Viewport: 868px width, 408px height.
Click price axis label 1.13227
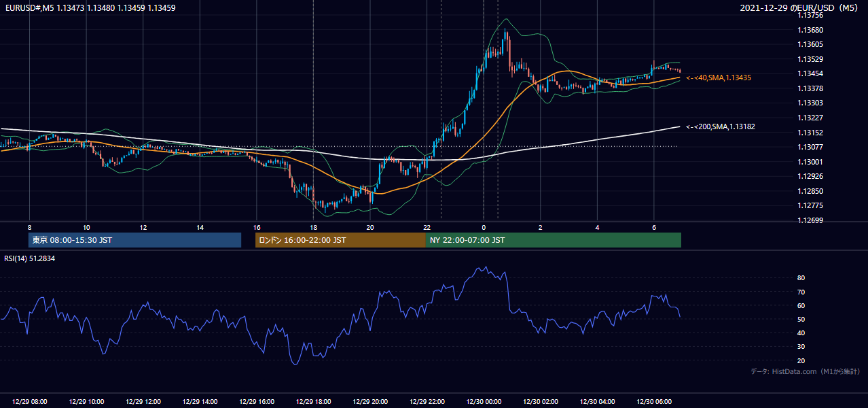click(810, 118)
